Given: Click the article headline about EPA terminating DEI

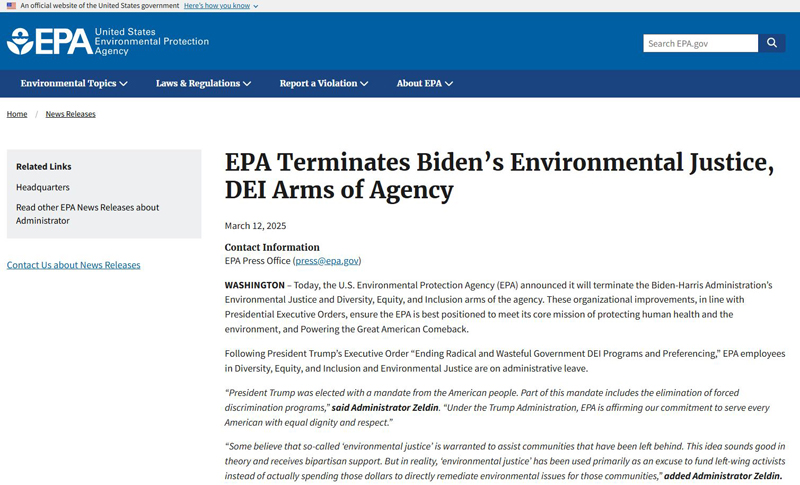Looking at the screenshot, I should 499,176.
